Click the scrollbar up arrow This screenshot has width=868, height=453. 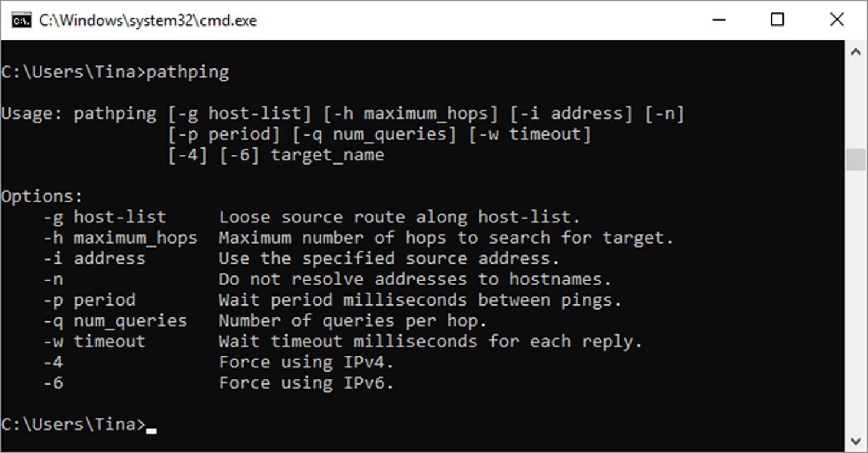tap(856, 51)
